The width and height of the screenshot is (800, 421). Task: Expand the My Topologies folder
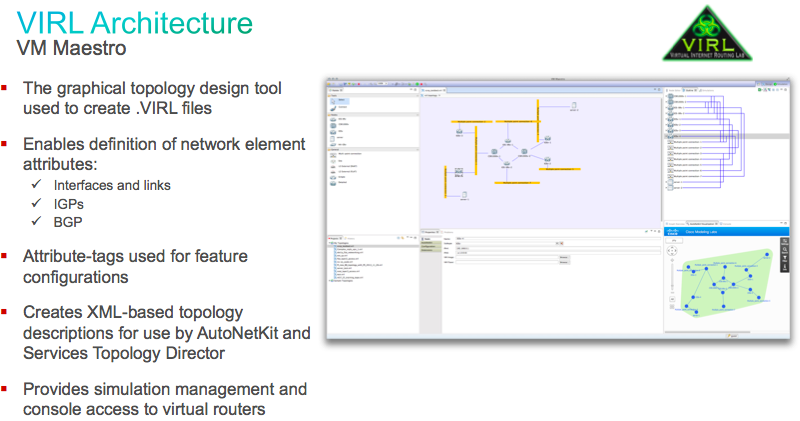coord(330,243)
